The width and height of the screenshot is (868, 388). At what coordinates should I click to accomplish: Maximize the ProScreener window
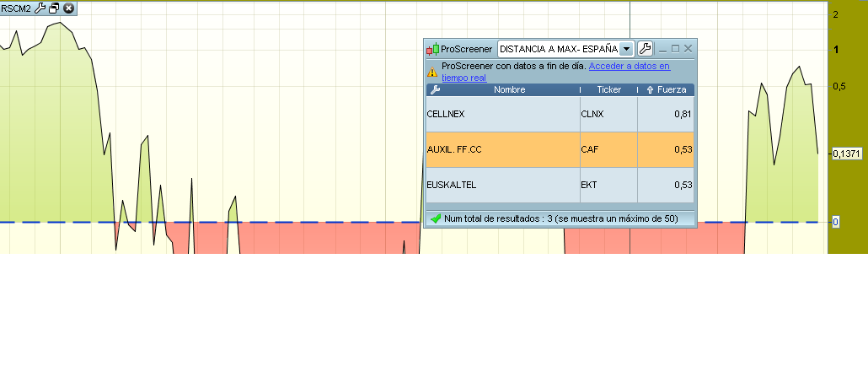pos(675,49)
